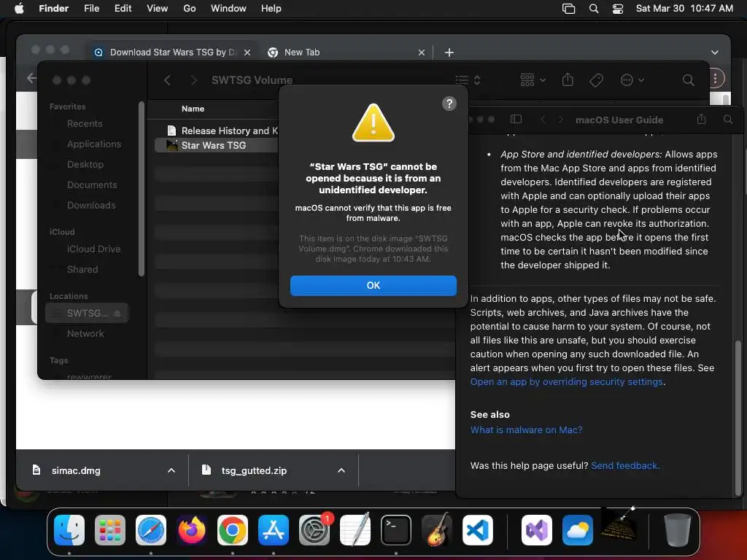This screenshot has width=747, height=560.
Task: Close the Download Star Wars TSG tab
Action: tap(247, 52)
